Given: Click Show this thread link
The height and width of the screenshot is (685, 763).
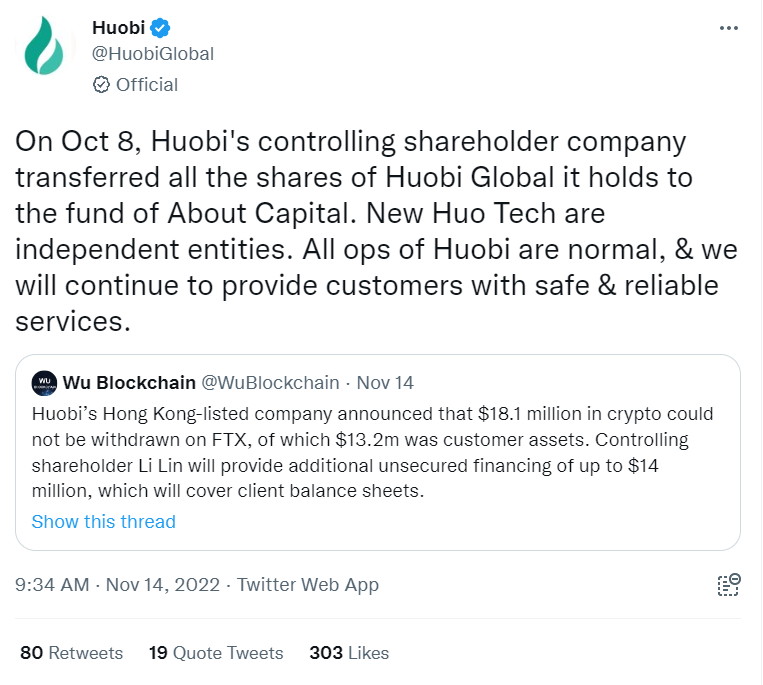Looking at the screenshot, I should (103, 522).
